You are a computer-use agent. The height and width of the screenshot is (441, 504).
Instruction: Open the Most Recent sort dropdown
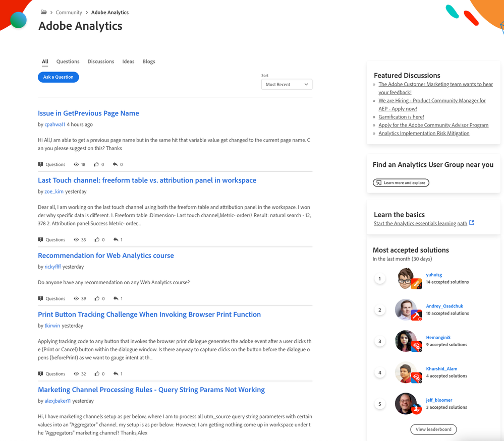[287, 85]
